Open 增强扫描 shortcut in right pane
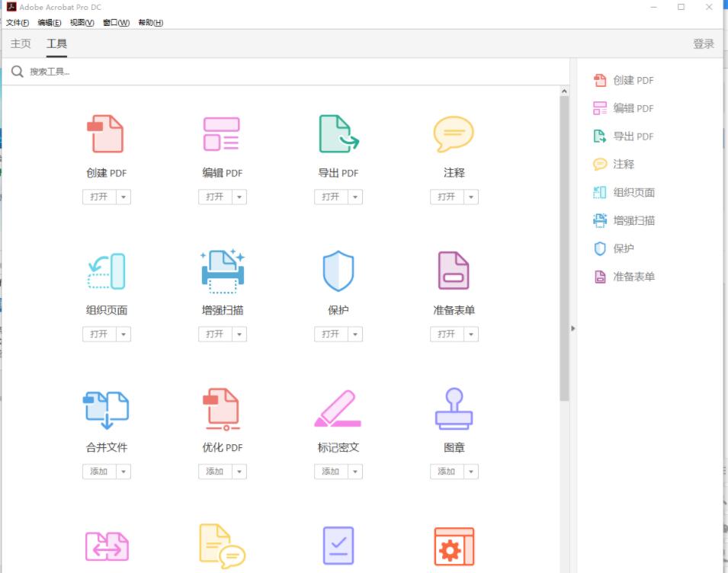This screenshot has height=573, width=728. point(624,220)
